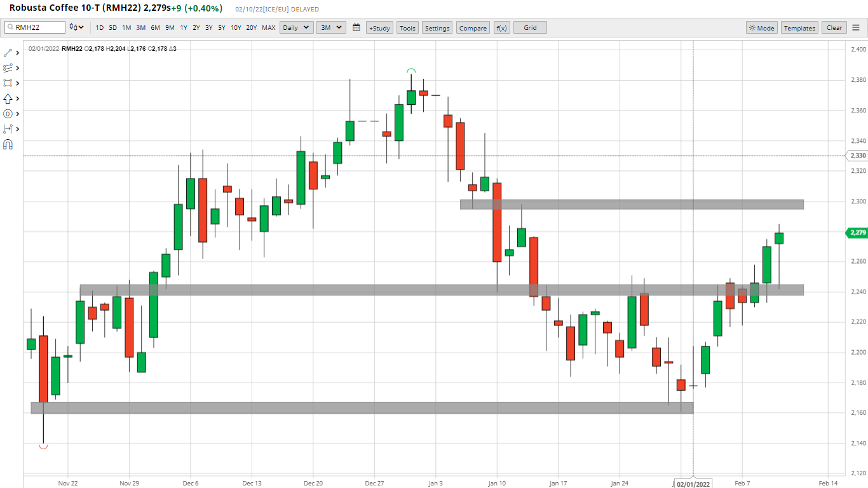Click the Clear button
The width and height of the screenshot is (868, 488).
tap(834, 28)
